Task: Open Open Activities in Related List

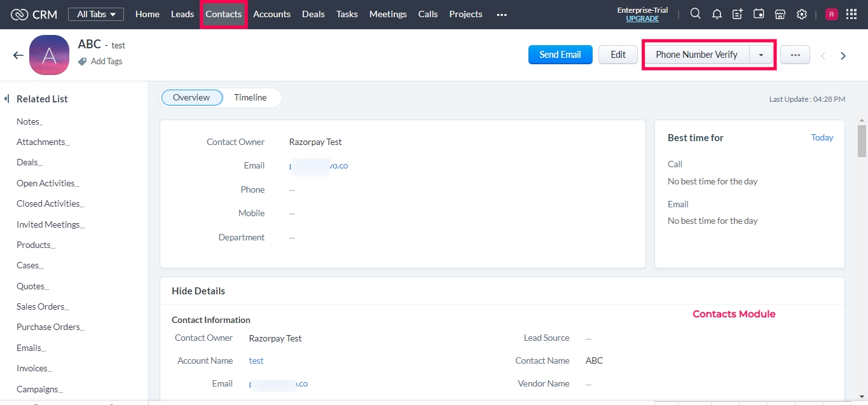Action: (48, 183)
